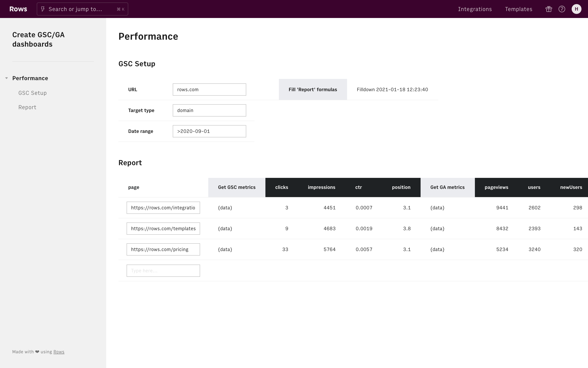Collapse the Performance tree section
The width and height of the screenshot is (588, 368).
coord(7,78)
